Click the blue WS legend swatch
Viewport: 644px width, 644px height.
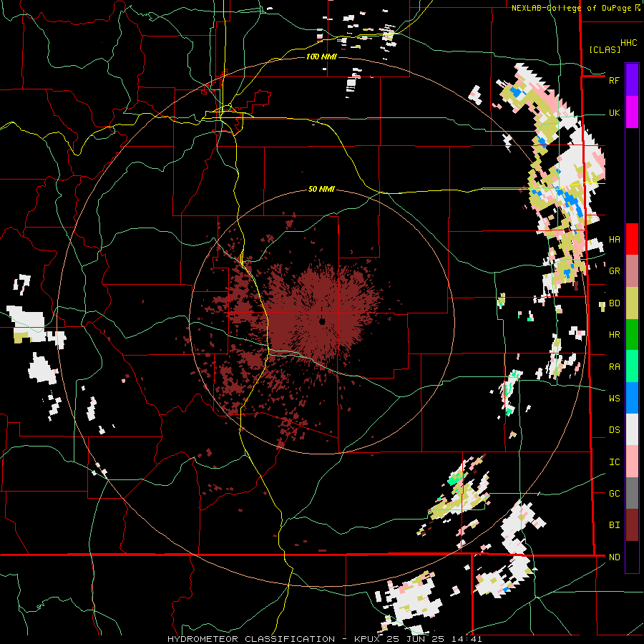pos(632,398)
